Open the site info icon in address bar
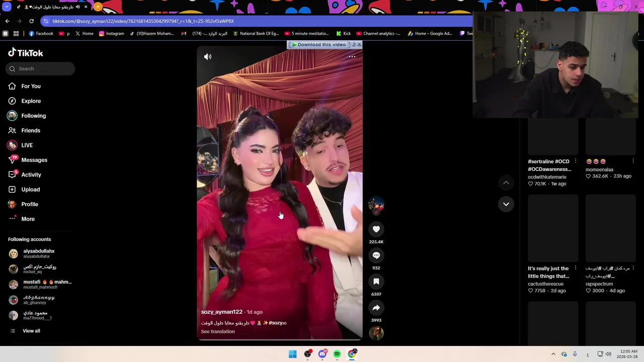The image size is (644, 362). (x=46, y=21)
